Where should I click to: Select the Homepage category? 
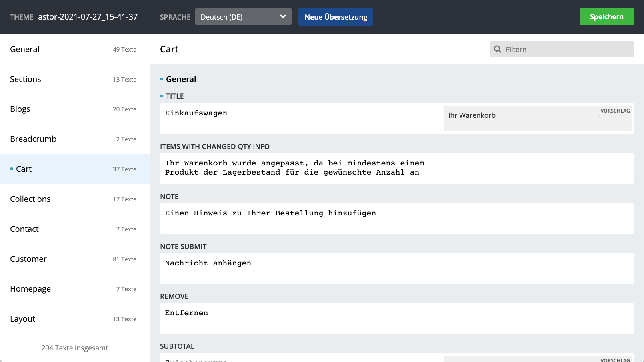[x=75, y=289]
